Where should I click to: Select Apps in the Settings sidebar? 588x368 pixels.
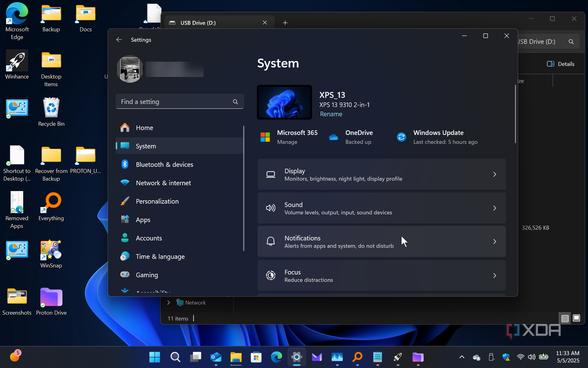(x=179, y=220)
